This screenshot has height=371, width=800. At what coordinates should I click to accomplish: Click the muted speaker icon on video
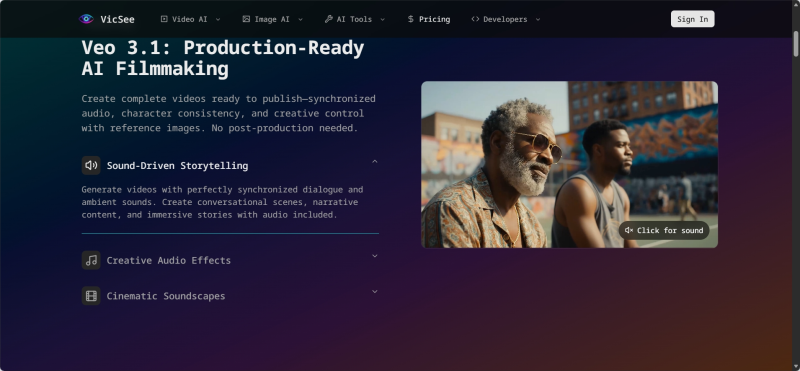[629, 230]
